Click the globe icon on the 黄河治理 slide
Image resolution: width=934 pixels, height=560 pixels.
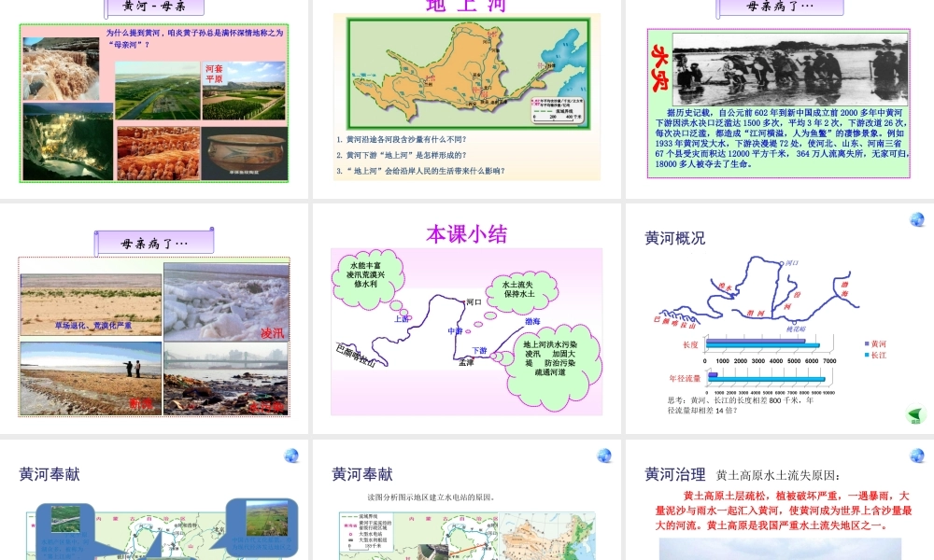(917, 455)
